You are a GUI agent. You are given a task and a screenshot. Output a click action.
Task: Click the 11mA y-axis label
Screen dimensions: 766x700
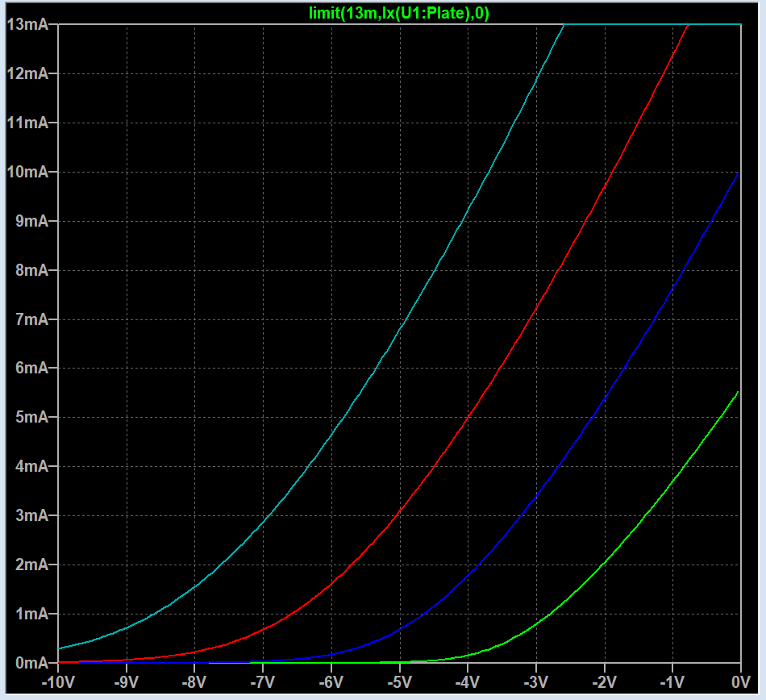pos(27,123)
